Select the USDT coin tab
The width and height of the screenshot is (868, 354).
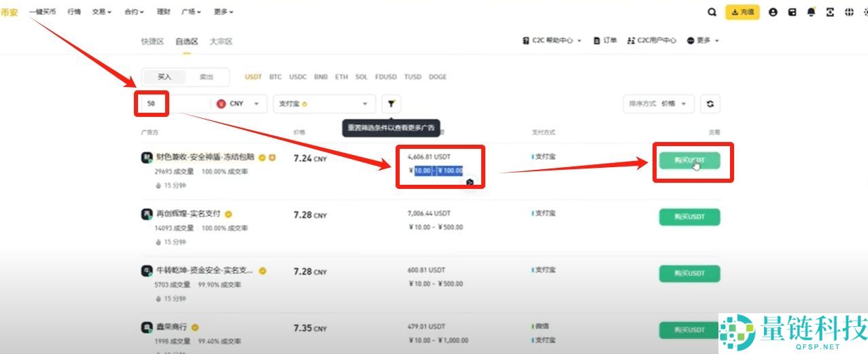point(253,77)
